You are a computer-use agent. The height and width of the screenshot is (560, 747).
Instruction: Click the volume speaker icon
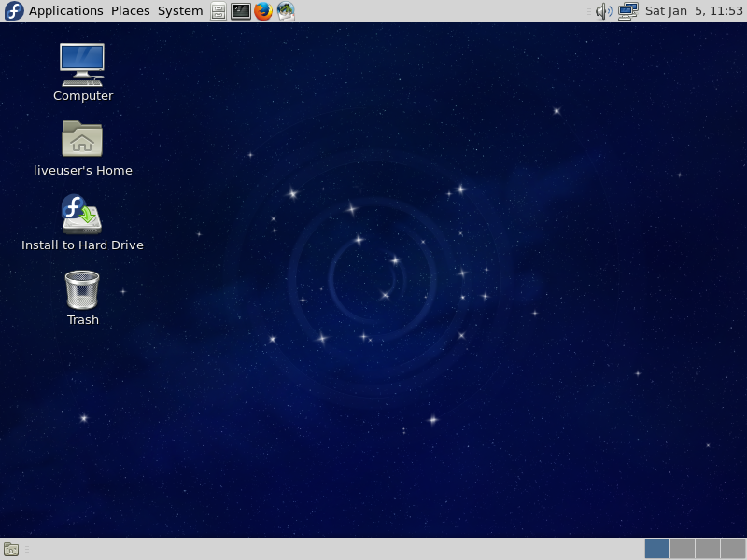coord(604,11)
